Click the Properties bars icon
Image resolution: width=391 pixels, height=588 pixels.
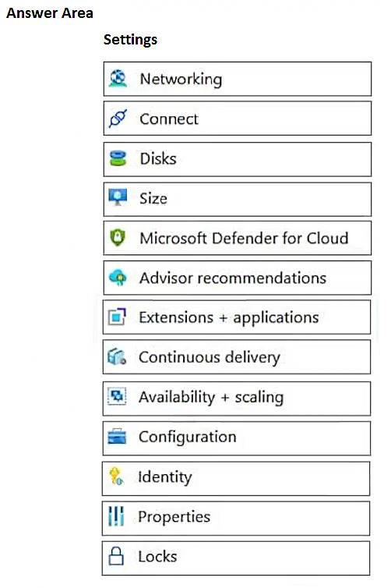click(x=116, y=516)
